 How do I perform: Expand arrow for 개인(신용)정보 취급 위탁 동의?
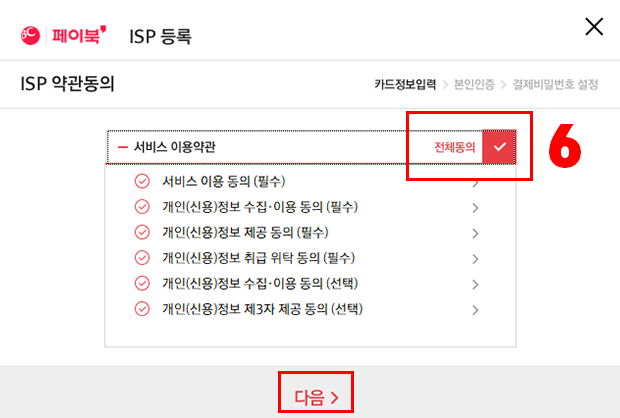point(475,259)
